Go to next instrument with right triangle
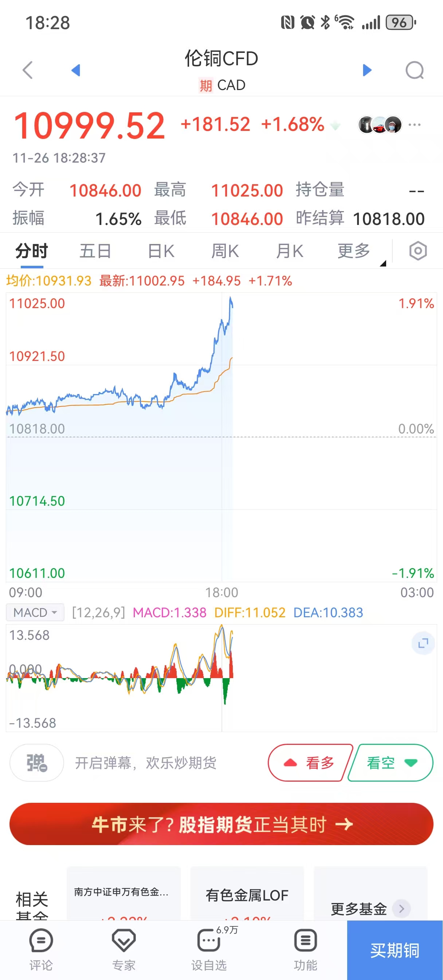 pos(366,70)
